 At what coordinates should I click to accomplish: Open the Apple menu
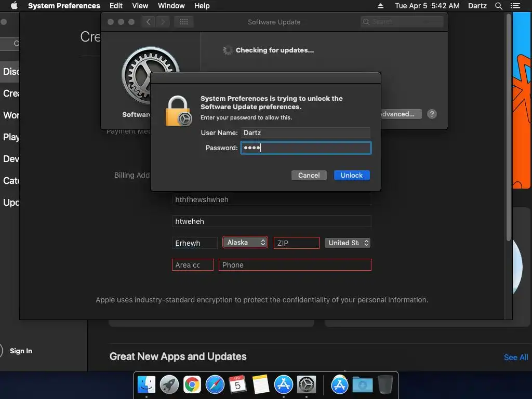click(x=14, y=6)
